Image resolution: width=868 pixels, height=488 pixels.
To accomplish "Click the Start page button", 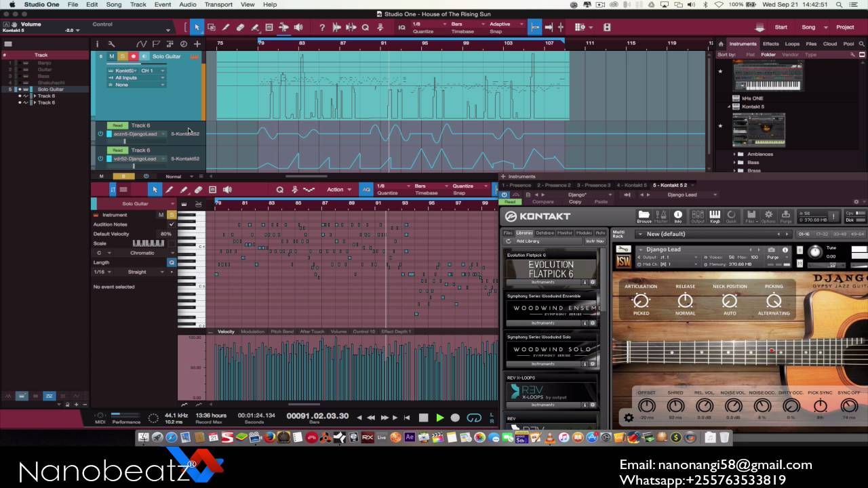I will 781,27.
